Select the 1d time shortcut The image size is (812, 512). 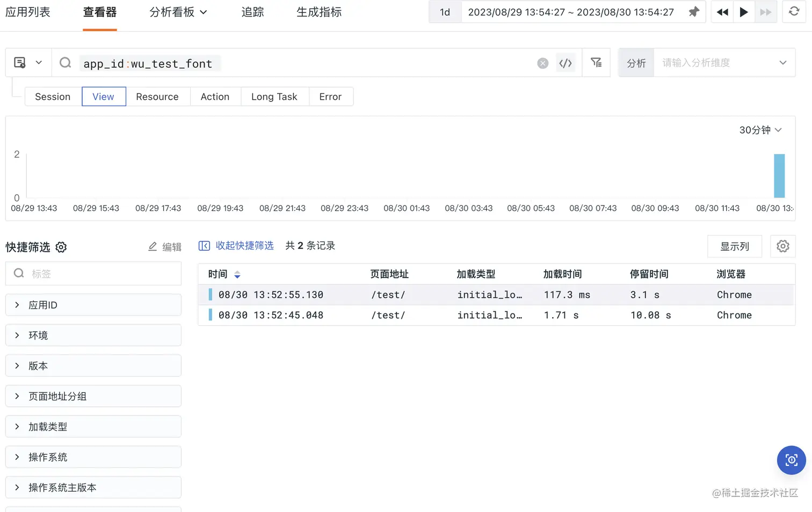pyautogui.click(x=445, y=12)
